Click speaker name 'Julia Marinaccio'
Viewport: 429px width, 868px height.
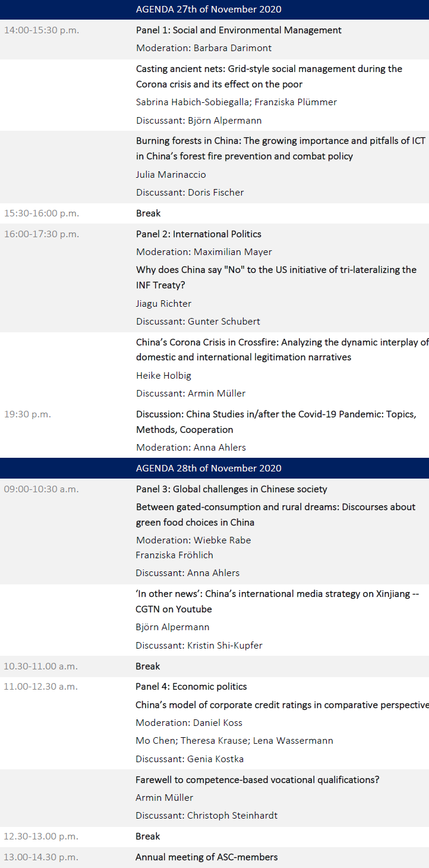pyautogui.click(x=171, y=175)
